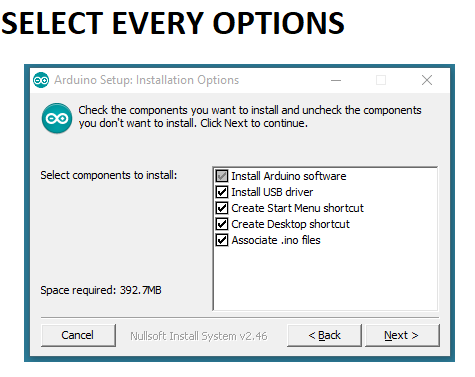Image resolution: width=475 pixels, height=377 pixels.
Task: Click the "Space required: 392.7MB" text
Action: (x=101, y=290)
